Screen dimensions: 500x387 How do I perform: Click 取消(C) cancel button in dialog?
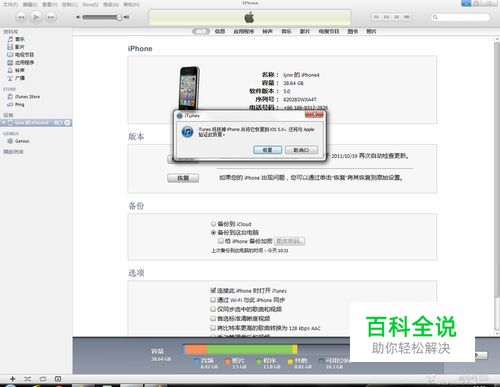(x=301, y=150)
